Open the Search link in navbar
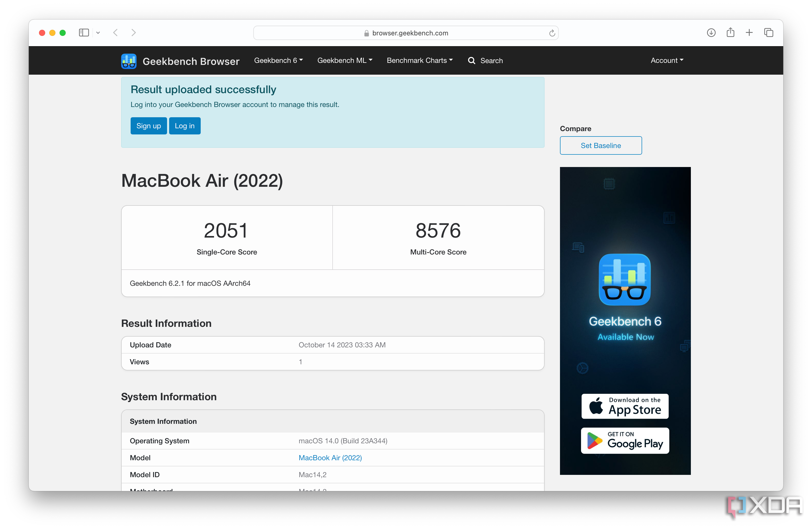The height and width of the screenshot is (529, 812). (491, 61)
